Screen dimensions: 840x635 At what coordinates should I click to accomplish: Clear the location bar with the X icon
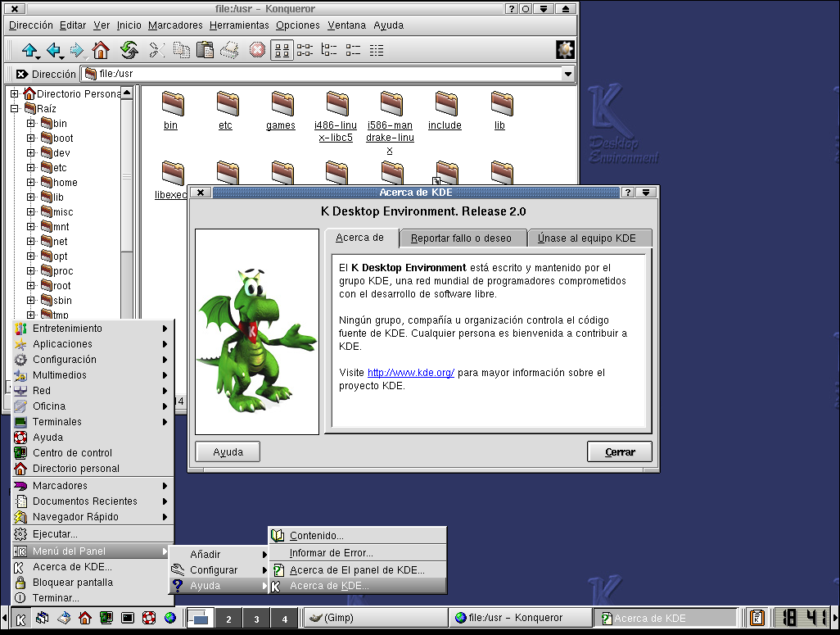(21, 74)
